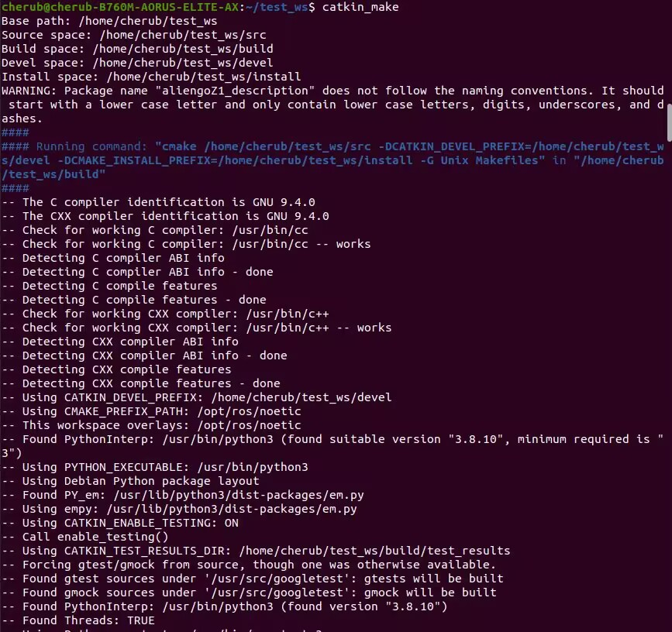Click the terminal scrollbar thumb
The height and width of the screenshot is (632, 672).
[x=668, y=121]
